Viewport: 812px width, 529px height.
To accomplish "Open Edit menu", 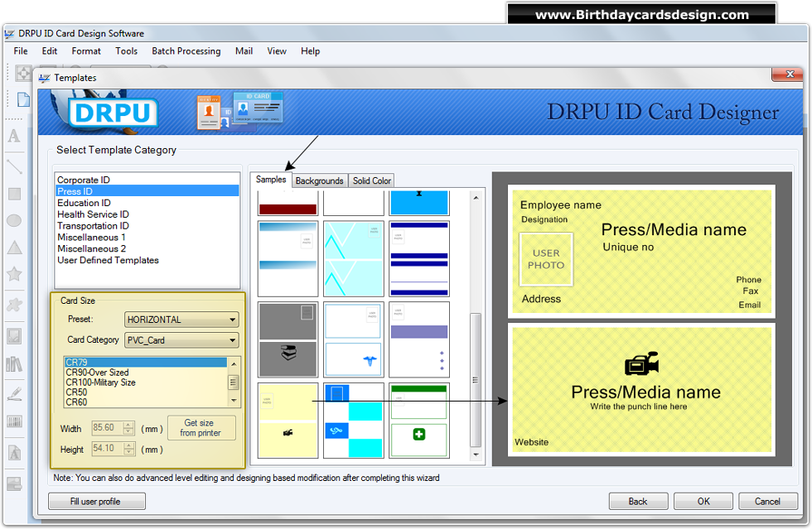I will 49,50.
